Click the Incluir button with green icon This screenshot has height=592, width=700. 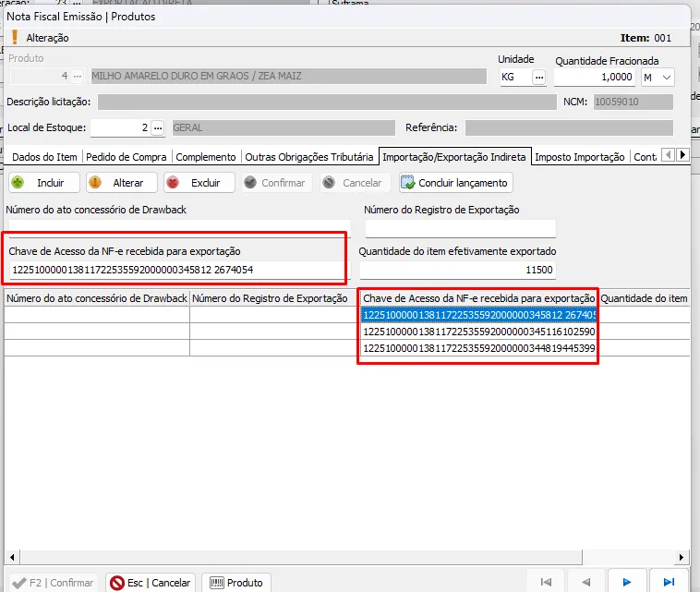click(42, 183)
